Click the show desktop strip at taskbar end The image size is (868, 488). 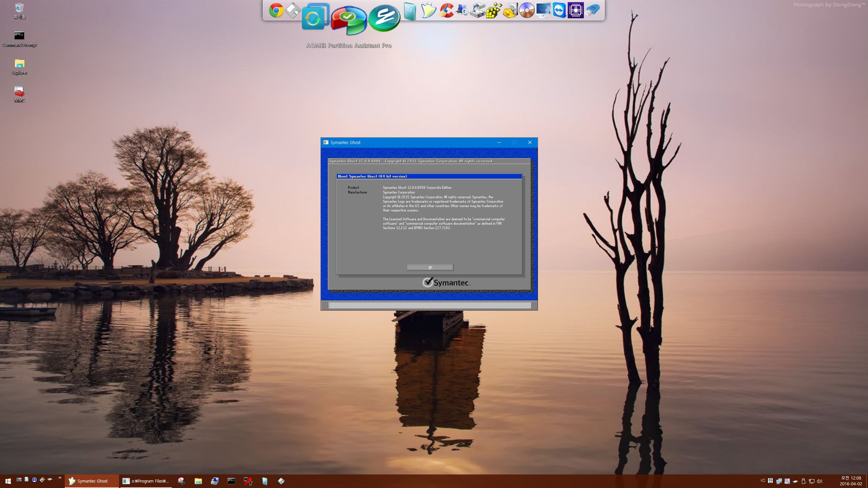[x=867, y=481]
